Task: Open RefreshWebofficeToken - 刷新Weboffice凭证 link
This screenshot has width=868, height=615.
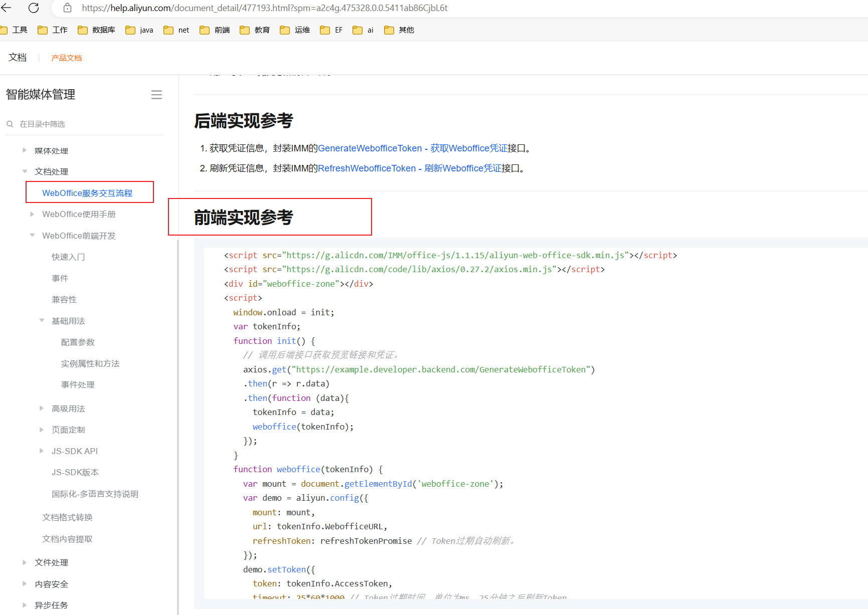Action: (x=410, y=168)
